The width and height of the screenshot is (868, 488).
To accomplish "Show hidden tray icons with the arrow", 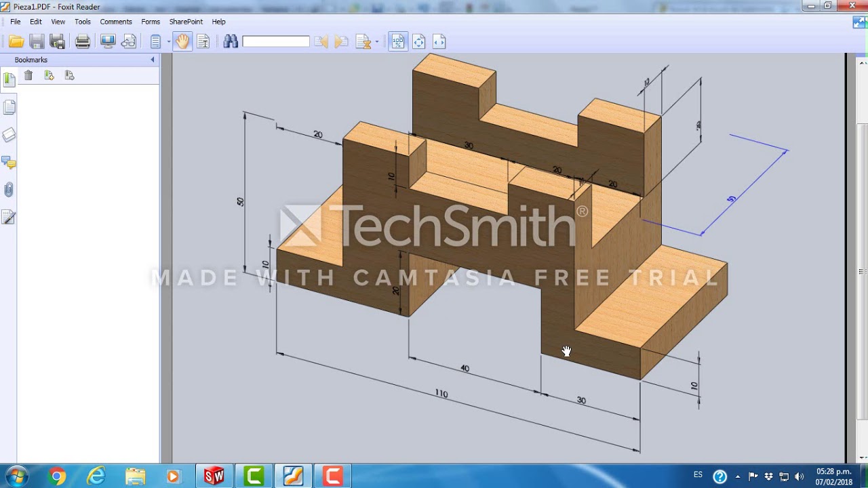I will point(738,476).
